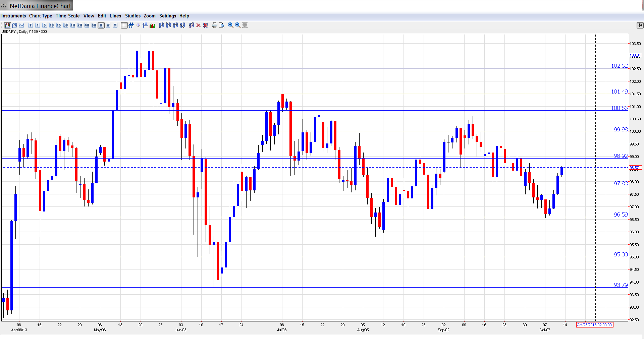Click the zoom out magnifier icon
644x362 pixels.
point(238,25)
